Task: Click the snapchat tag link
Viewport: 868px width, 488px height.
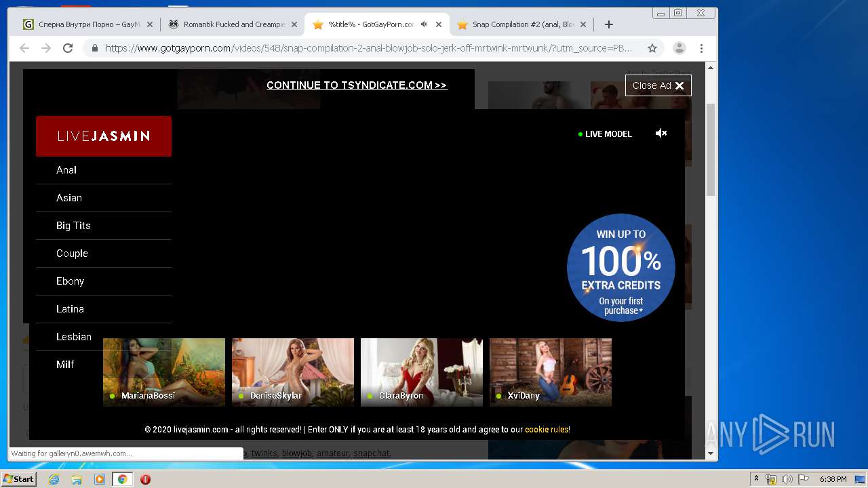Action: [372, 453]
